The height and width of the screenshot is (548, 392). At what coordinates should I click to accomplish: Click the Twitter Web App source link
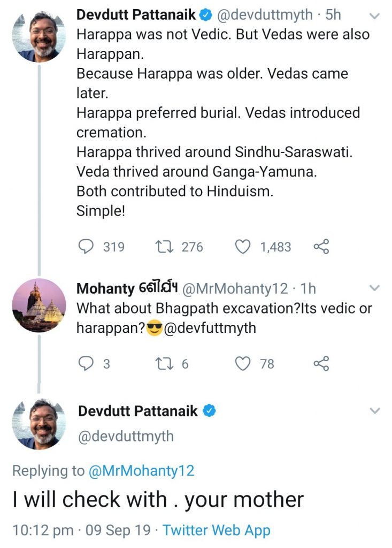coord(217,530)
